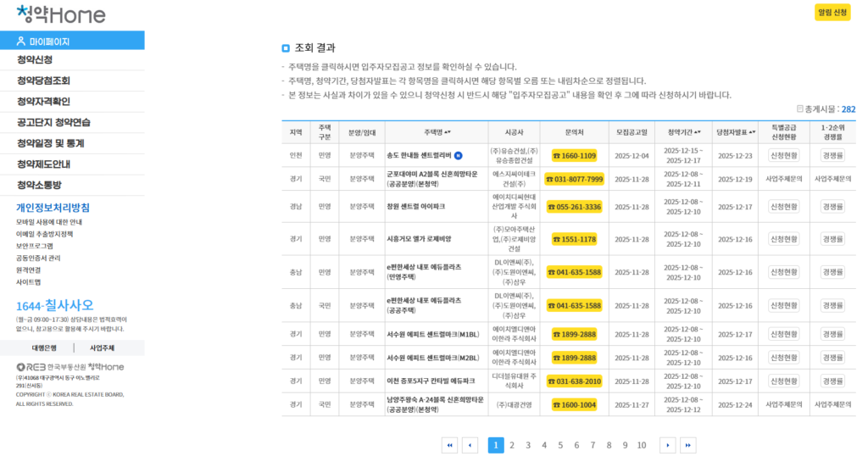868x456 pixels.
Task: Open 서수원 에피트 센트럴마크(M2BL) listing
Action: click(x=433, y=358)
